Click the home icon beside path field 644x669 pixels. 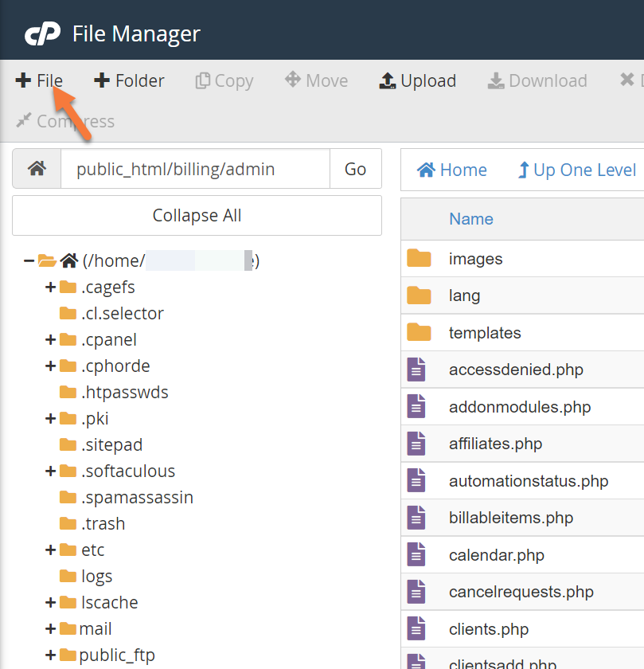click(x=37, y=169)
